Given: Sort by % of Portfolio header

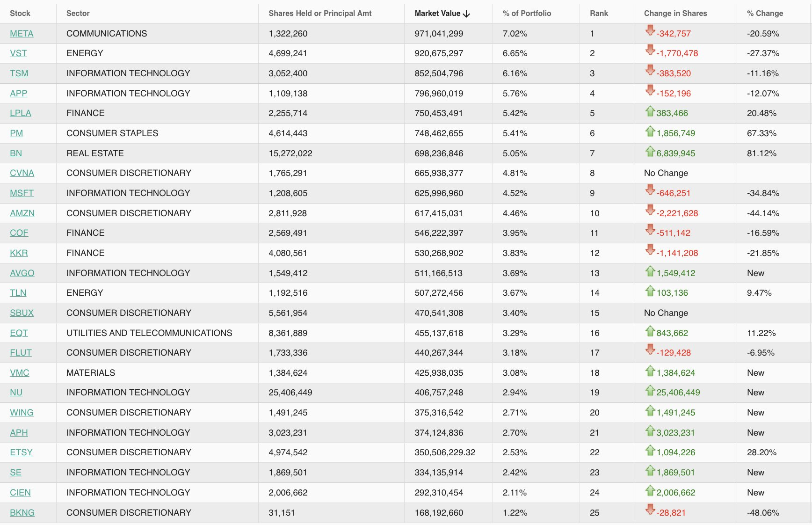Looking at the screenshot, I should click(x=527, y=14).
